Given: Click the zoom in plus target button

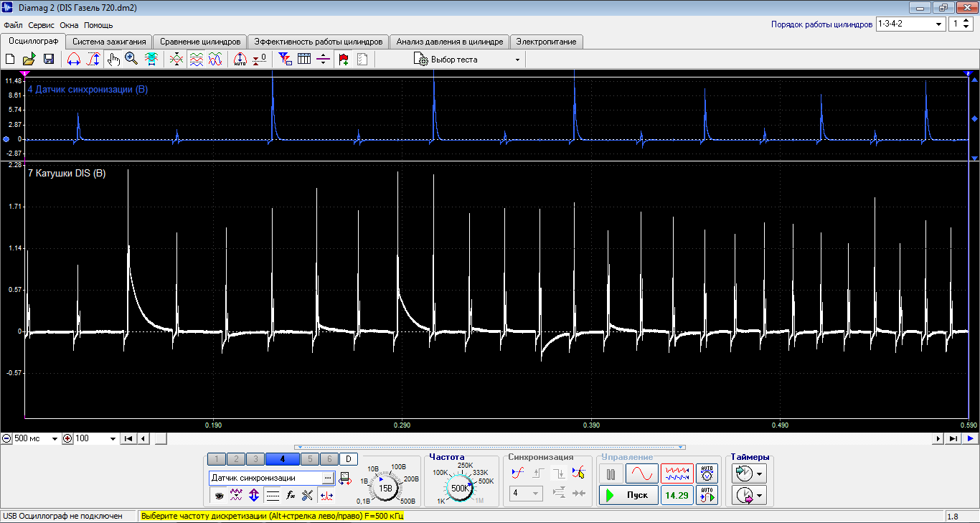Looking at the screenshot, I should point(67,438).
